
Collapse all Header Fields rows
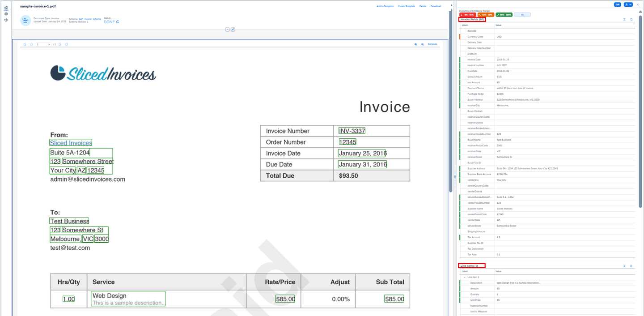pyautogui.click(x=624, y=19)
